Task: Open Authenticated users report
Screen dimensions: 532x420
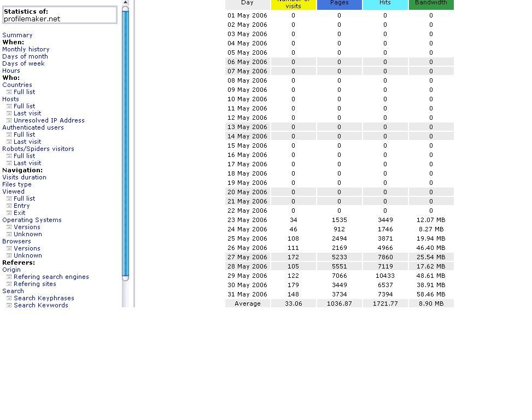Action: [33, 127]
